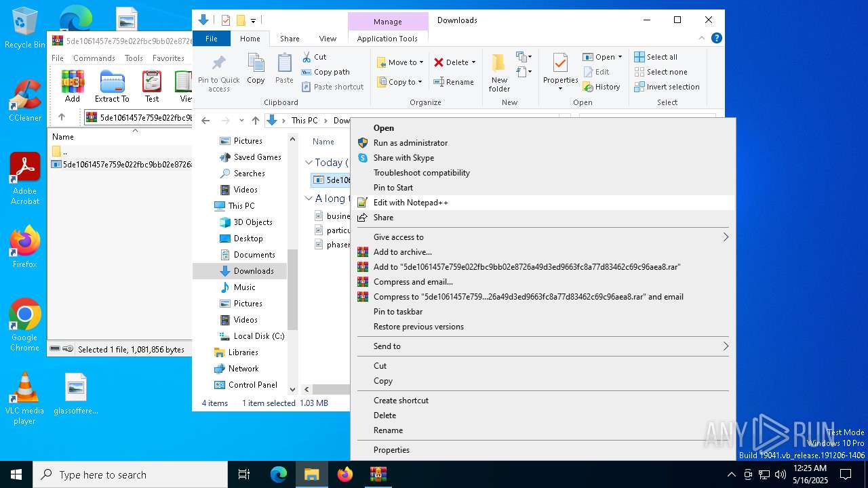The image size is (868, 488).
Task: Click navigation pane scroll down arrow
Action: pyautogui.click(x=293, y=389)
